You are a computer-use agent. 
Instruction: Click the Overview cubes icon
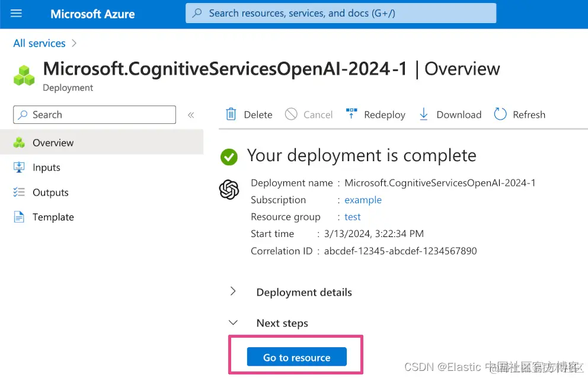click(19, 143)
